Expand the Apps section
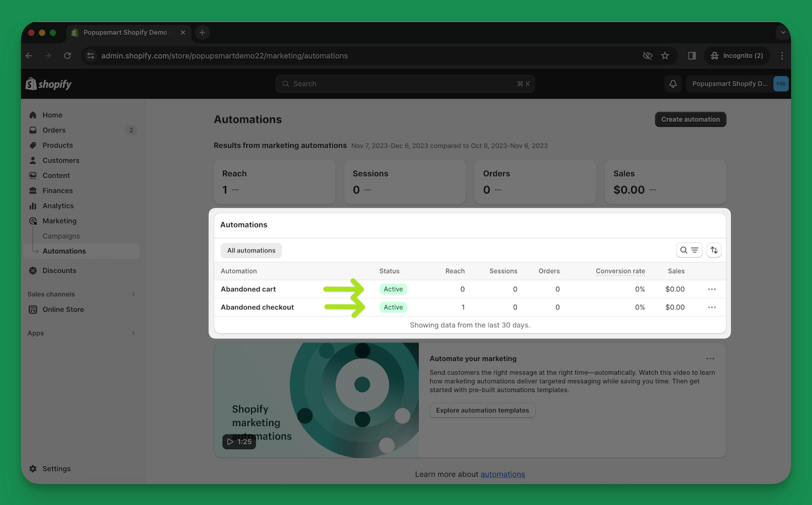This screenshot has width=812, height=505. pos(133,333)
